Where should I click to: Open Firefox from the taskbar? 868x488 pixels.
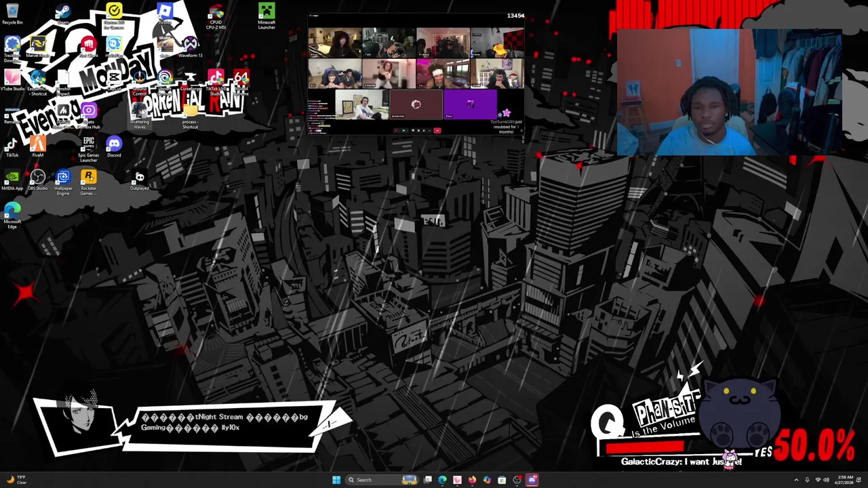coord(472,480)
